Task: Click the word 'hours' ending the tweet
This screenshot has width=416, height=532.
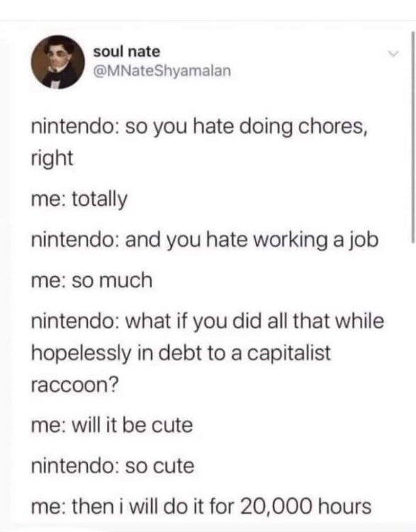Action: coord(344,506)
